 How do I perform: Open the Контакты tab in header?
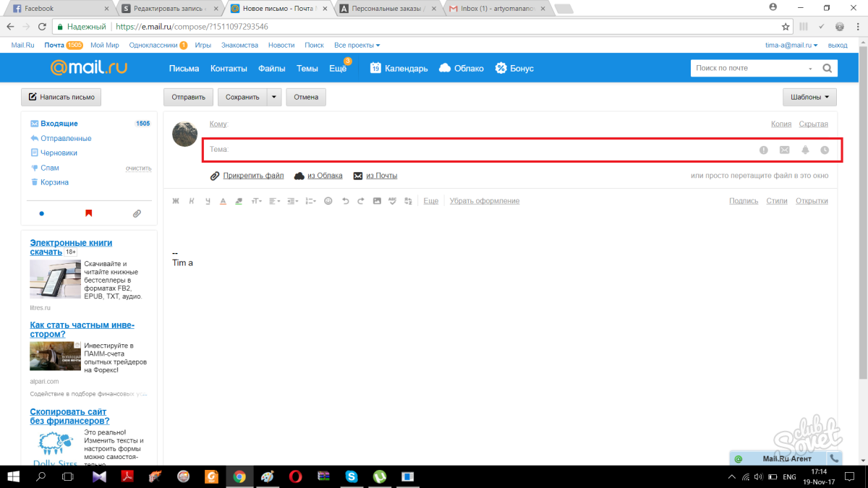pos(228,68)
